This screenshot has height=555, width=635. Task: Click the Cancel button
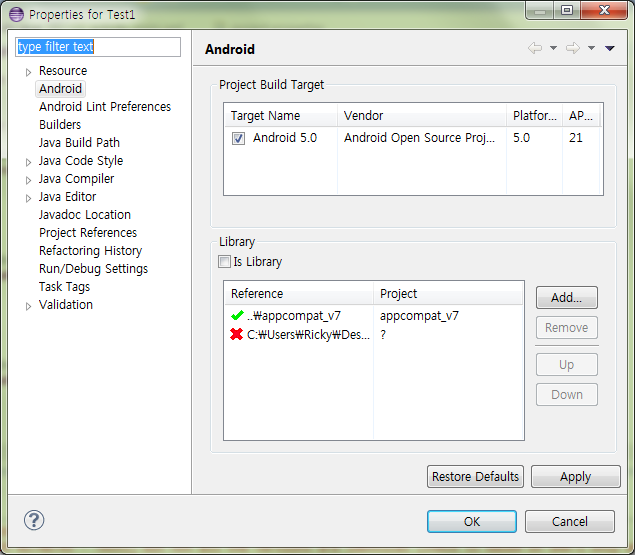tap(570, 521)
